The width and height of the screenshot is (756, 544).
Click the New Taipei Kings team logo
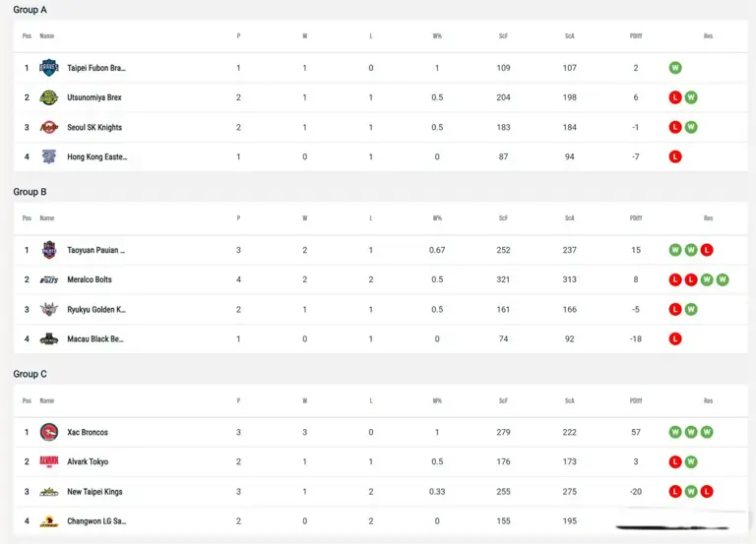tap(49, 491)
